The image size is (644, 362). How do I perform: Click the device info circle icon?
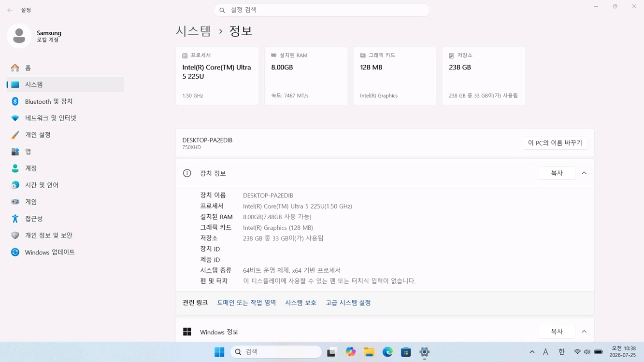187,173
